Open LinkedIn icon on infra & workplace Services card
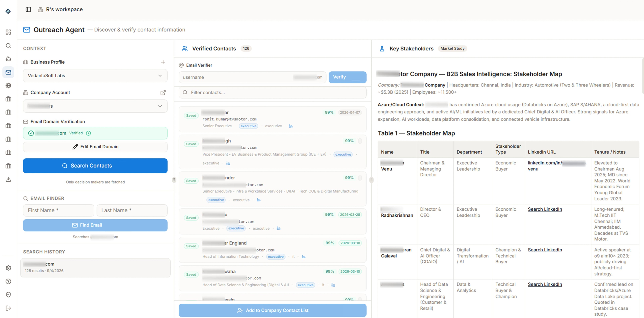The width and height of the screenshot is (644, 318). click(258, 200)
